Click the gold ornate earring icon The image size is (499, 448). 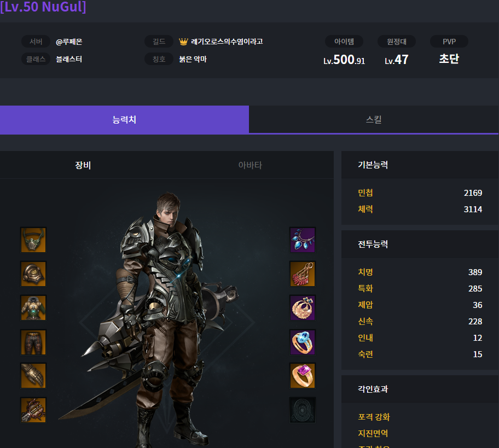pos(303,308)
